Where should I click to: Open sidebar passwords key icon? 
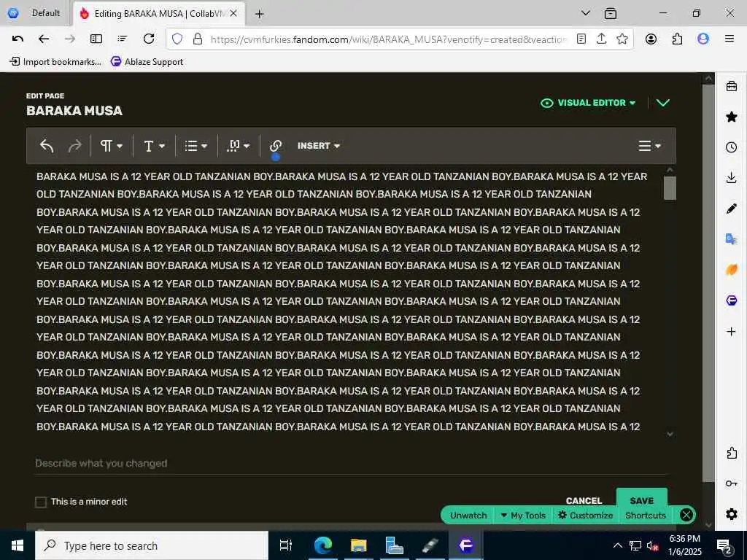(731, 483)
